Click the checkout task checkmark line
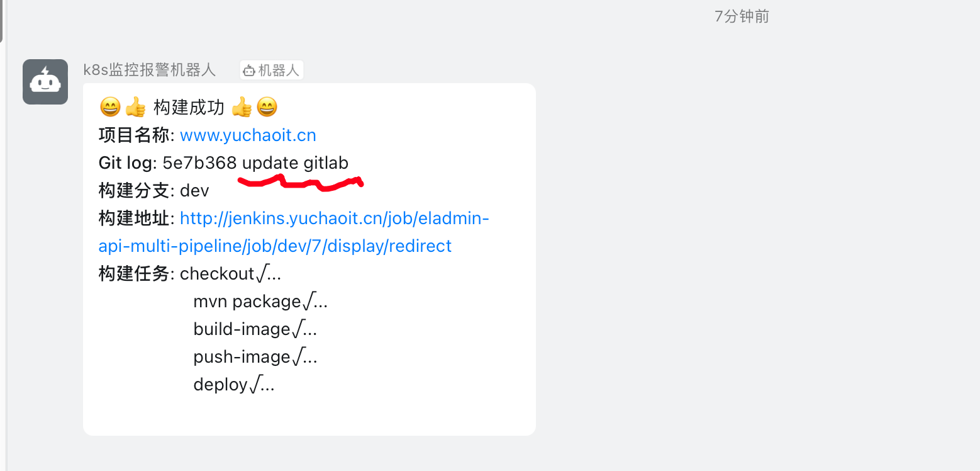Viewport: 980px width, 471px height. [230, 274]
